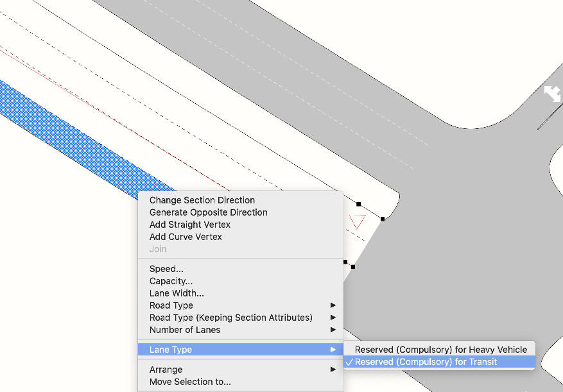Viewport: 563px width, 392px height.
Task: Click the black vertex handle above yield triangle
Action: (x=358, y=204)
